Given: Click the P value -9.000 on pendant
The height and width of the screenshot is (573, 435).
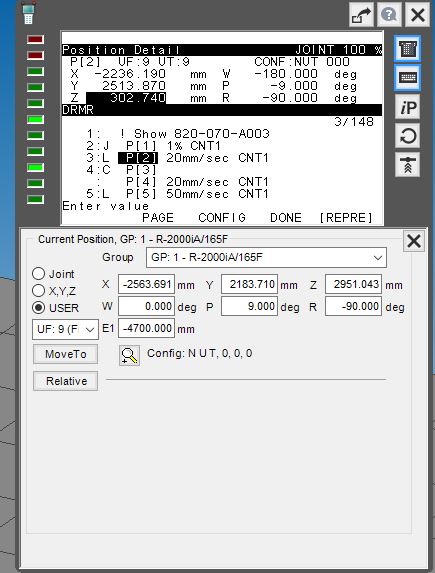Looking at the screenshot, I should [x=294, y=86].
